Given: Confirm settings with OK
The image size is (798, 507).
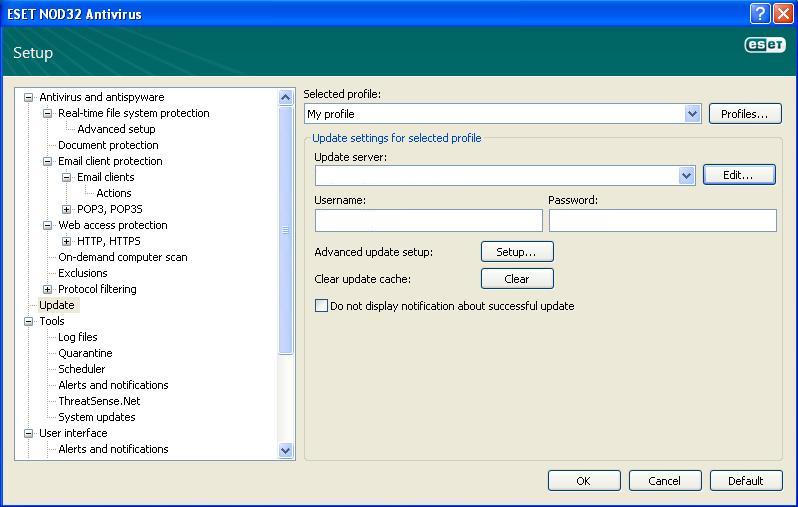Looking at the screenshot, I should (584, 481).
